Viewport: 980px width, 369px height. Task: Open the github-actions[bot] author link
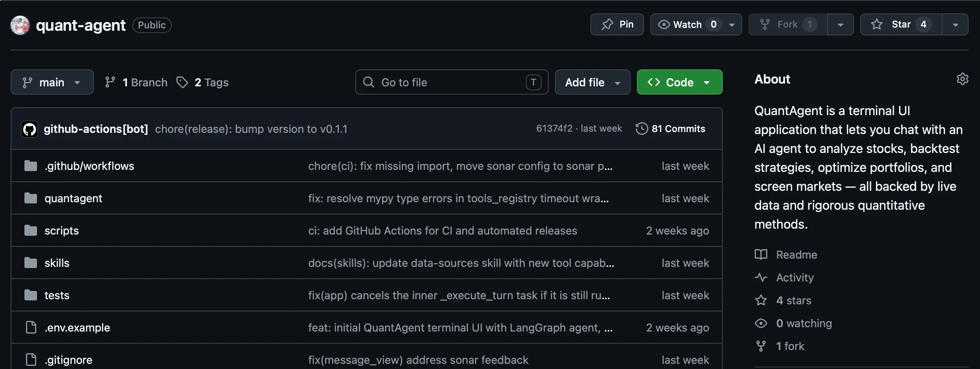[x=96, y=129]
